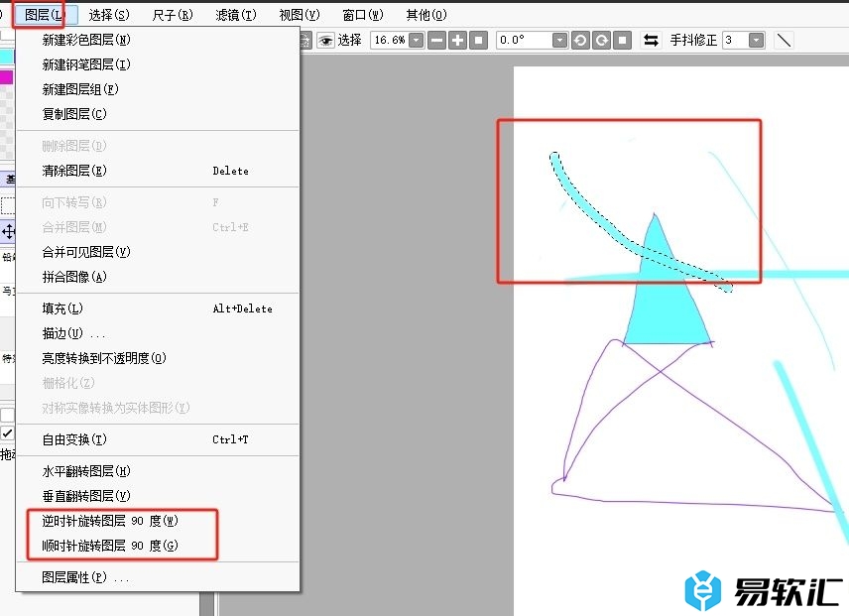849x616 pixels.
Task: Select the rectangular selection tool
Action: 8,205
